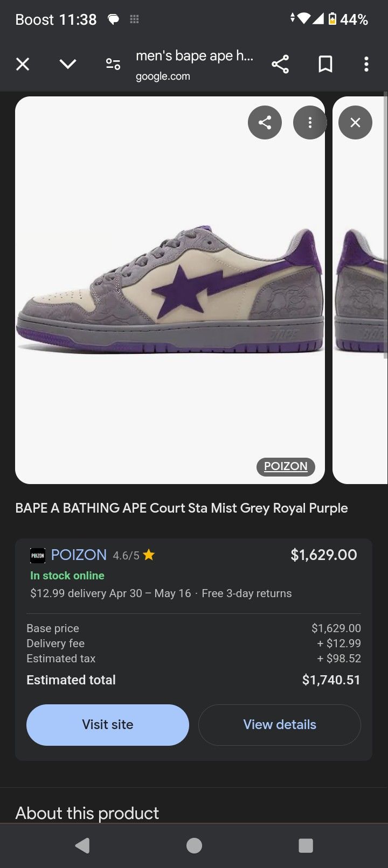388x868 pixels.
Task: Tap the main sneaker product image
Action: click(x=170, y=291)
